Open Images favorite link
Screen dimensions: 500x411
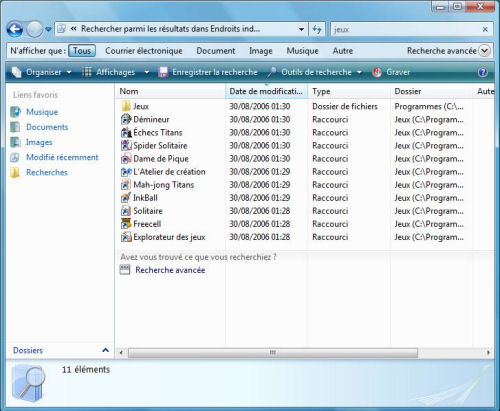[39, 142]
